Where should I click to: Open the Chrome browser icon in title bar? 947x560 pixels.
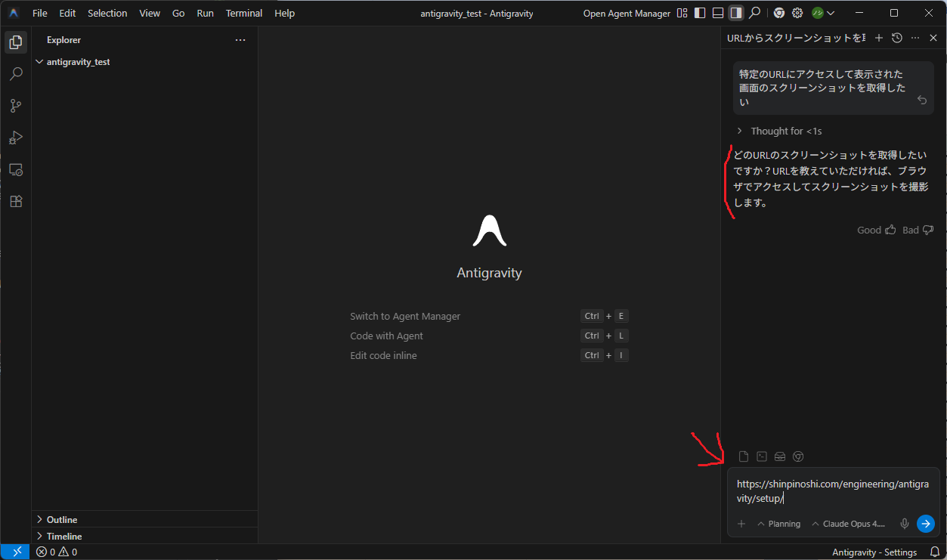778,13
